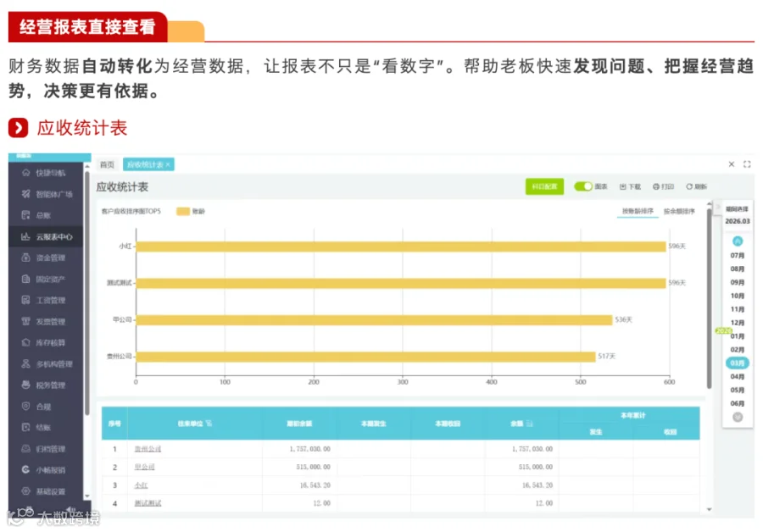The height and width of the screenshot is (532, 763).
Task: Open the 甲公司 link in table
Action: [144, 467]
